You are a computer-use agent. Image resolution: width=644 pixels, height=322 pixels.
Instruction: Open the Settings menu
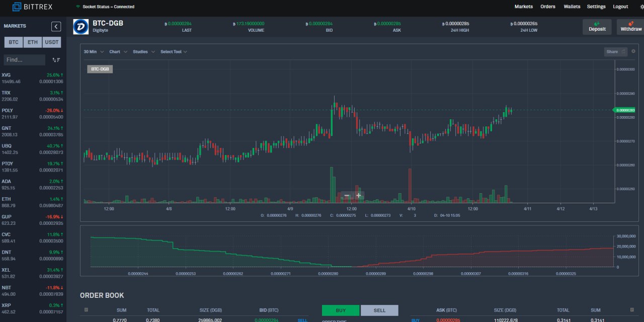pos(596,7)
